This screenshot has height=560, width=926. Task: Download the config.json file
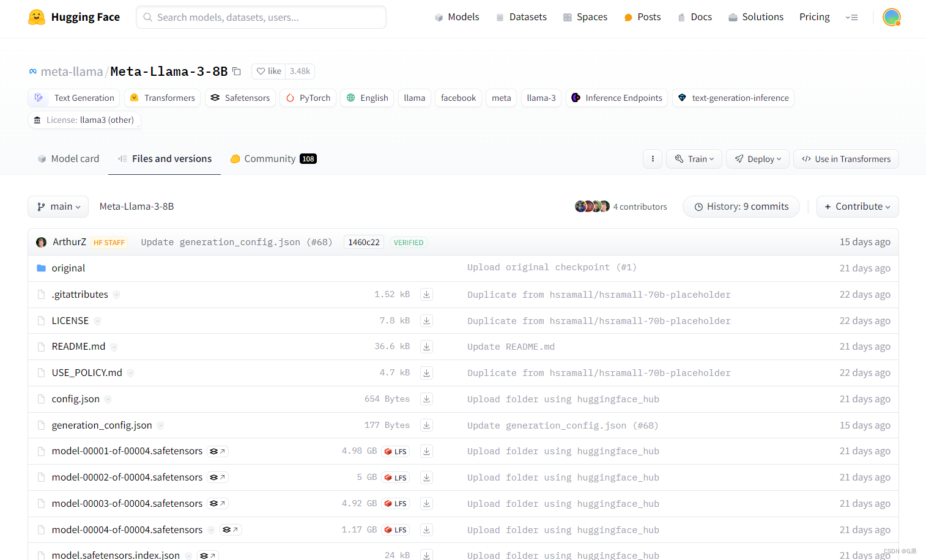[x=427, y=399]
